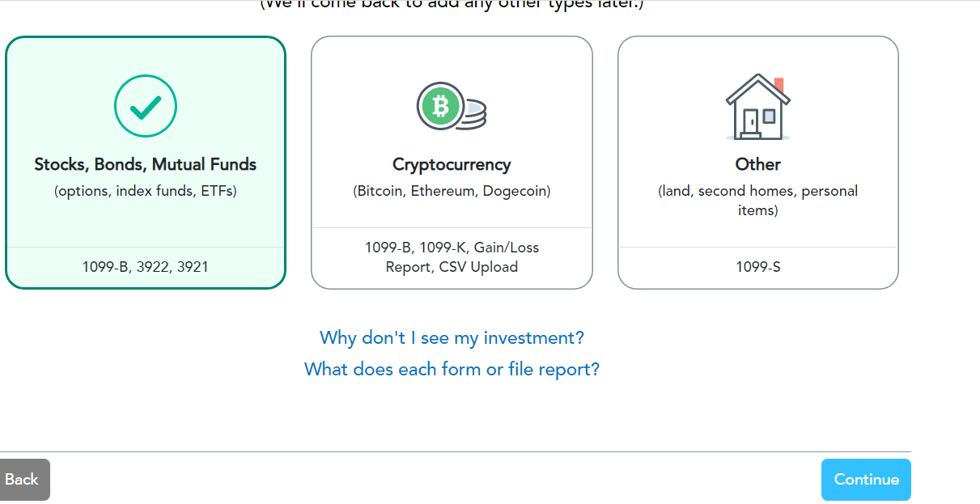The width and height of the screenshot is (980, 504).
Task: Go to previous step with Back button
Action: [22, 480]
